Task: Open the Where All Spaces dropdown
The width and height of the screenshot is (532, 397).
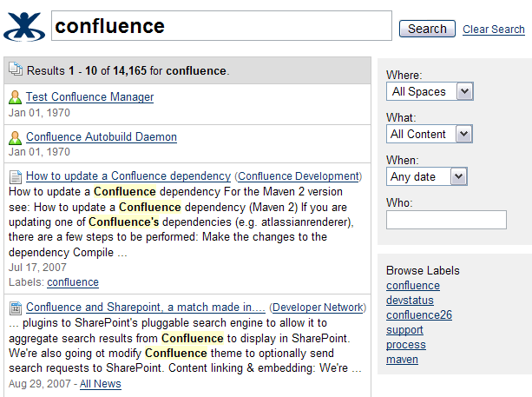Action: coord(430,91)
